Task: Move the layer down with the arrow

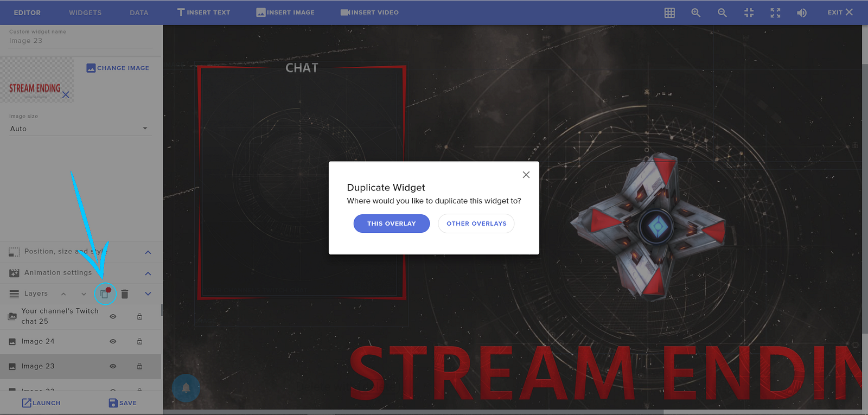Action: (x=84, y=294)
